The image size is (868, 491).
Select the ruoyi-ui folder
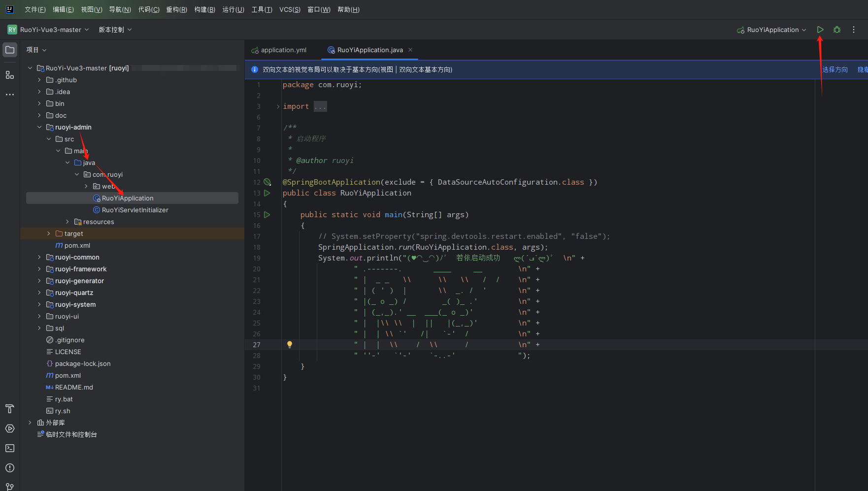tap(67, 316)
